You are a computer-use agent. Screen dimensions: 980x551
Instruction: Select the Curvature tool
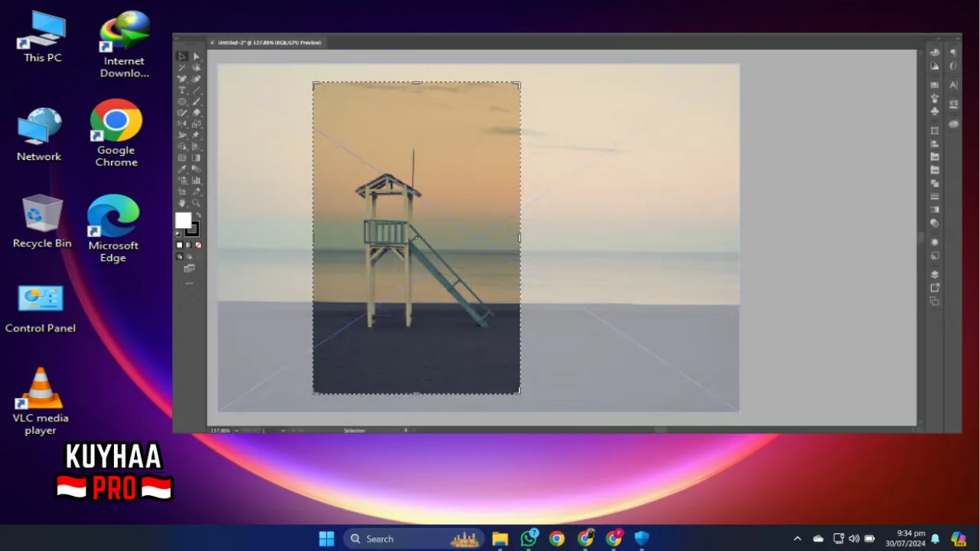[x=196, y=79]
